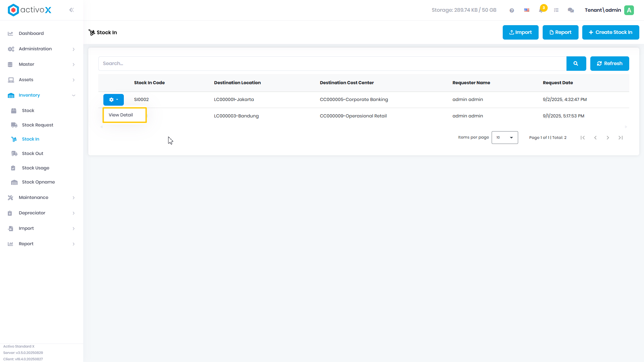Collapse the Inventory menu chevron
Image resolution: width=644 pixels, height=362 pixels.
[x=73, y=95]
